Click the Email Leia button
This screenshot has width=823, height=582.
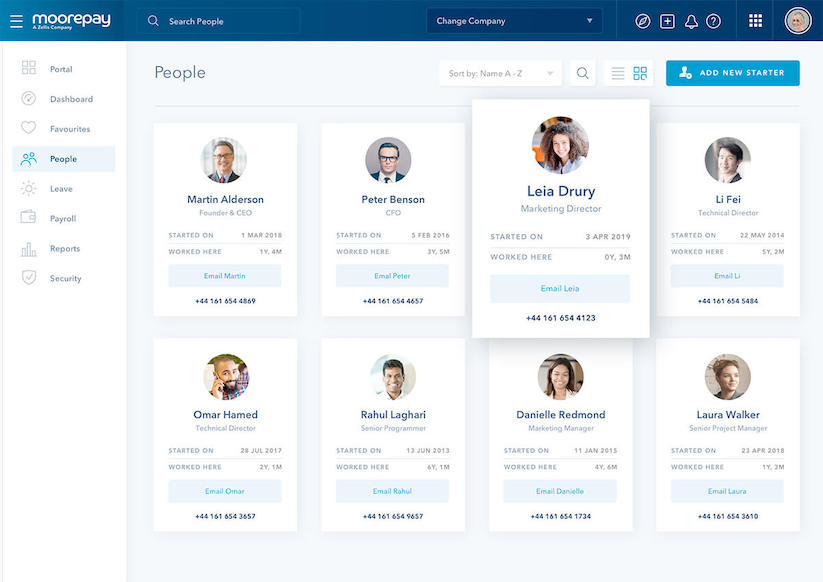coord(560,289)
